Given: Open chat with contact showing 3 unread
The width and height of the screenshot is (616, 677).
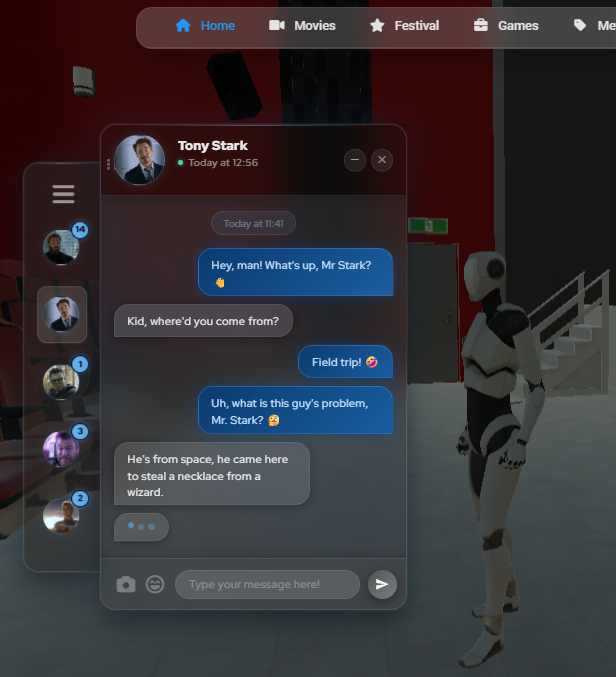Looking at the screenshot, I should tap(61, 449).
